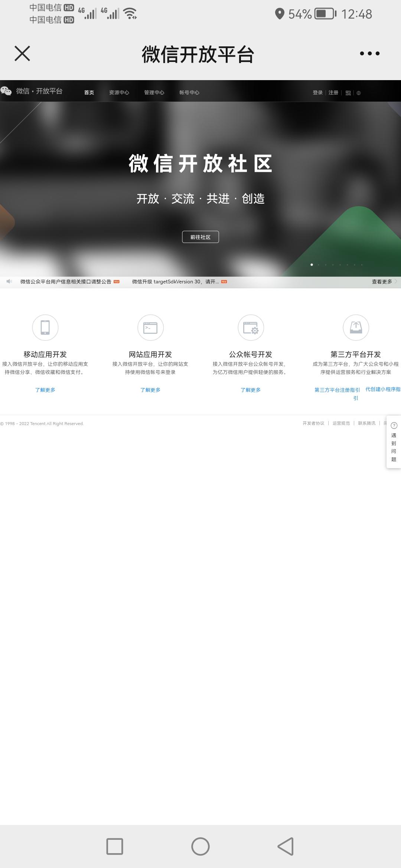Click the 第三方平台开发 heading
The height and width of the screenshot is (868, 401).
tap(356, 354)
